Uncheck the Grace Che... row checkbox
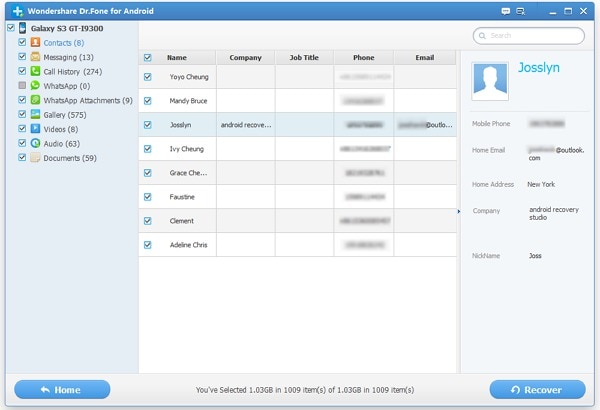The height and width of the screenshot is (410, 600). (147, 173)
